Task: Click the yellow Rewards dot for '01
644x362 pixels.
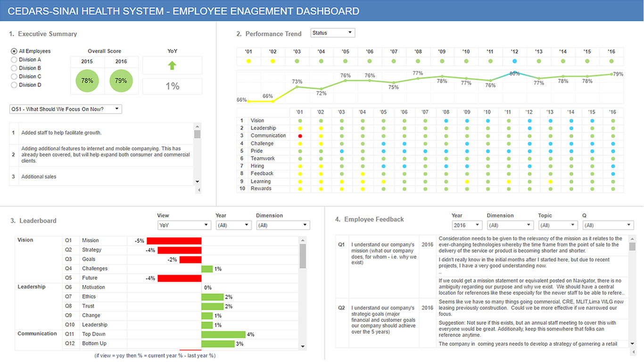Action: tap(300, 189)
